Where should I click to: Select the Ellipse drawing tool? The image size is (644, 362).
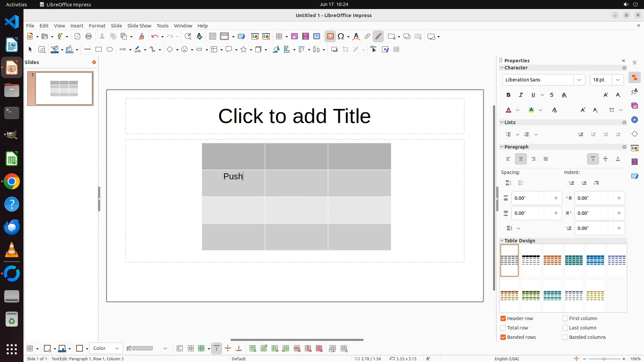pos(110,50)
